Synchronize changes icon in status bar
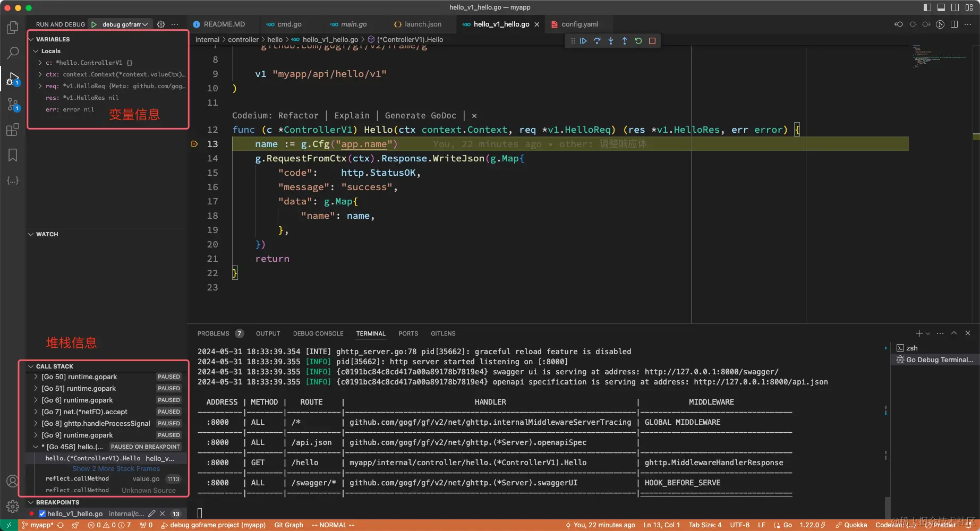 coord(61,525)
